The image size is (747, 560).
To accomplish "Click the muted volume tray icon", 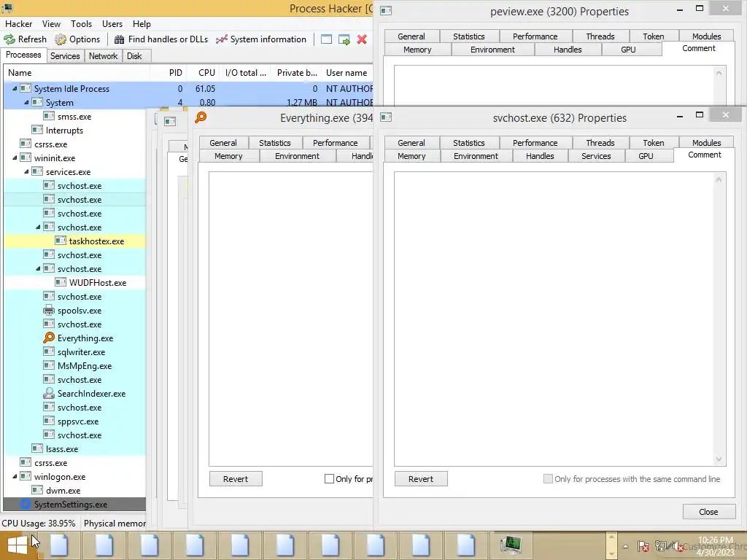I will [678, 546].
